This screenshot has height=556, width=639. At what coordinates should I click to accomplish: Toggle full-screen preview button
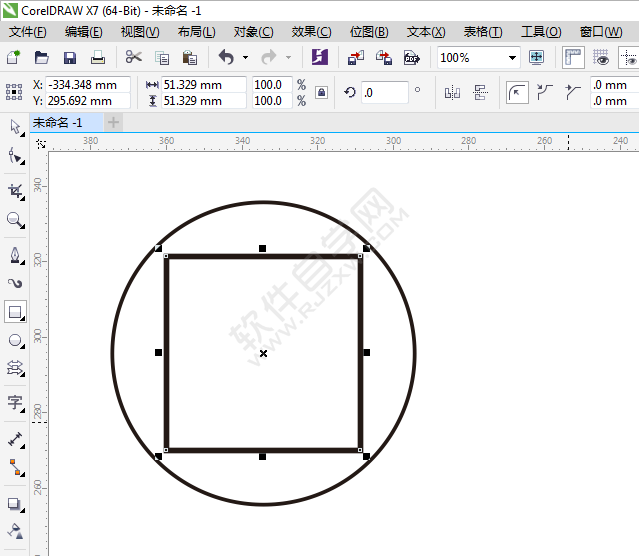(536, 58)
